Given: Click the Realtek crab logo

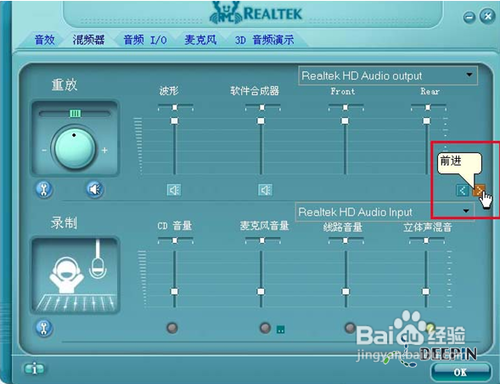Looking at the screenshot, I should tap(225, 13).
